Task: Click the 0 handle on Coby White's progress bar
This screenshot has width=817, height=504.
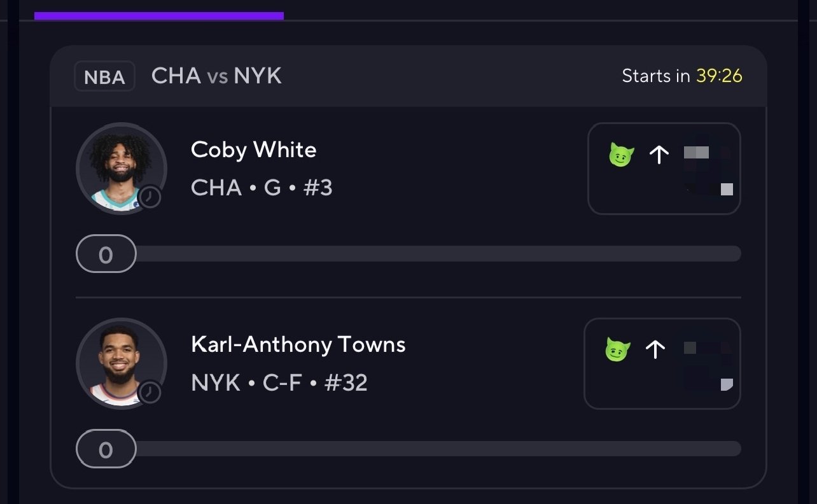Action: pos(106,254)
